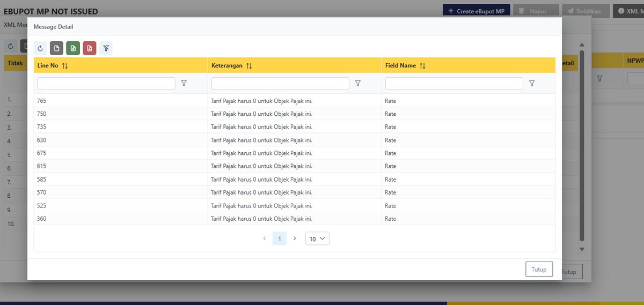Select Line No cell 570
This screenshot has height=305, width=644.
point(121,192)
